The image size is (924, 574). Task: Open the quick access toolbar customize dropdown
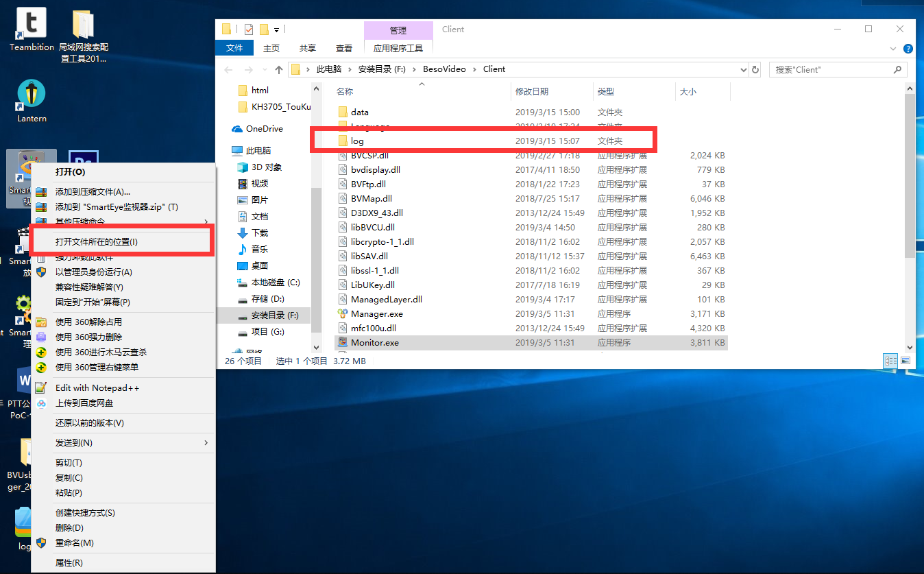(277, 29)
